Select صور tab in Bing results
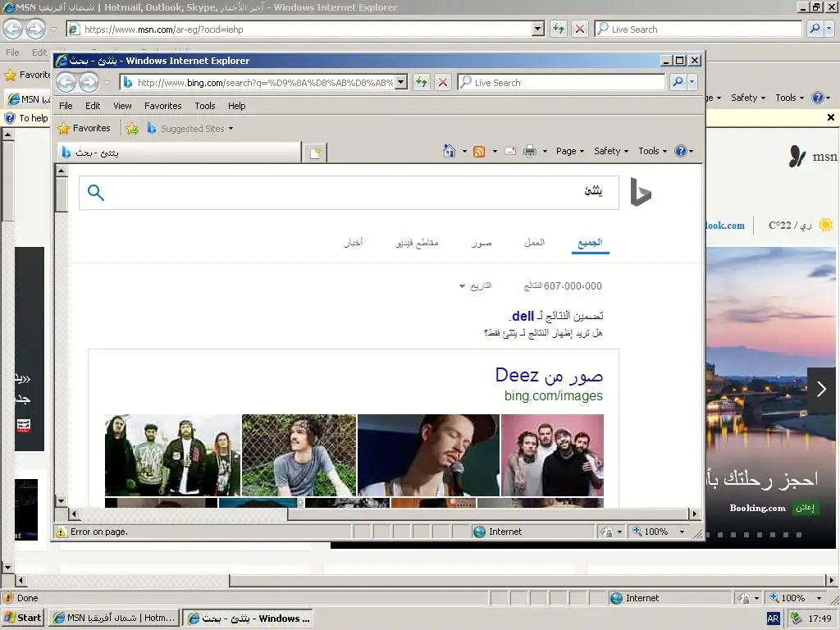 pos(481,243)
